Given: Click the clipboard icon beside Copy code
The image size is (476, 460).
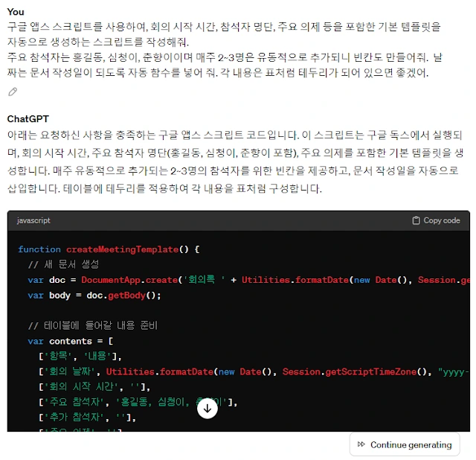Looking at the screenshot, I should pos(416,220).
